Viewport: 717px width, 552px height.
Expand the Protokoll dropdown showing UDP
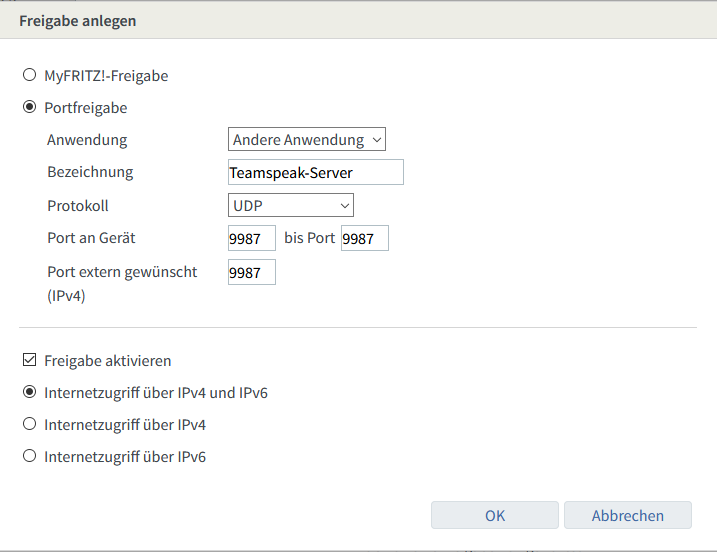pyautogui.click(x=290, y=205)
